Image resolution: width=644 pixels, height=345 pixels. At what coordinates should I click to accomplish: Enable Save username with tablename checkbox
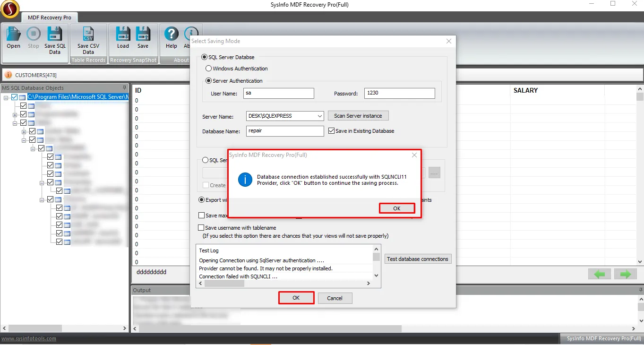pyautogui.click(x=201, y=228)
